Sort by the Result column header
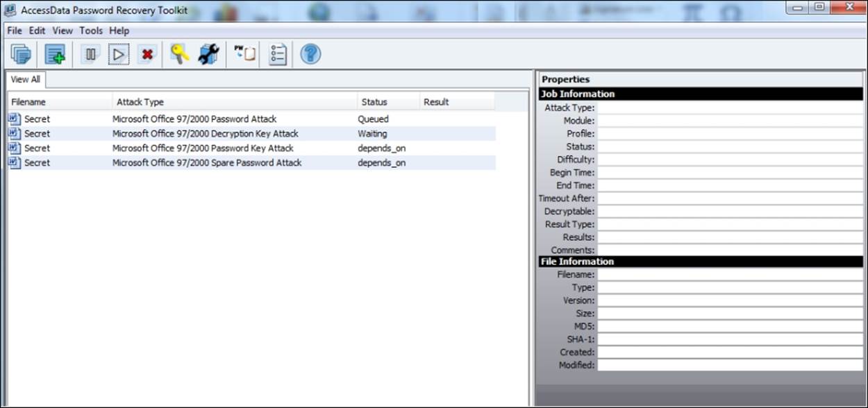This screenshot has height=408, width=868. pyautogui.click(x=457, y=102)
